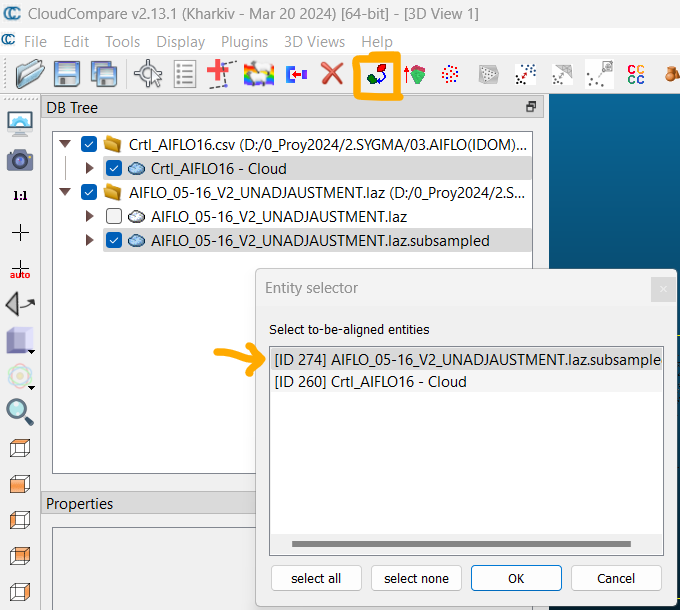
Task: Expand the Crtl_AIFLO16 - Cloud tree node
Action: (x=90, y=168)
